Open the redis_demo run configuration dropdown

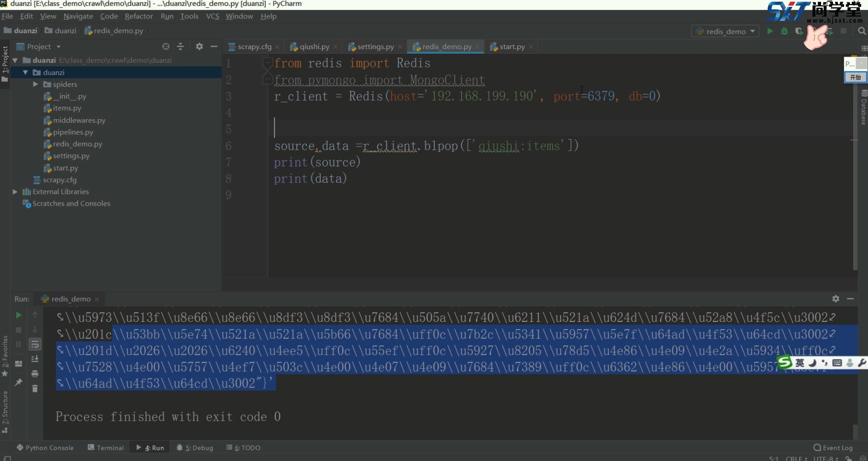725,31
